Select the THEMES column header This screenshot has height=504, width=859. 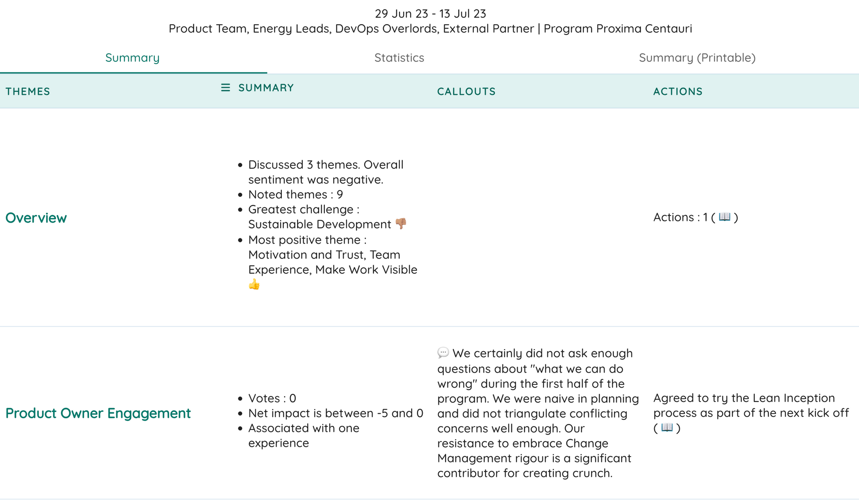pyautogui.click(x=28, y=91)
